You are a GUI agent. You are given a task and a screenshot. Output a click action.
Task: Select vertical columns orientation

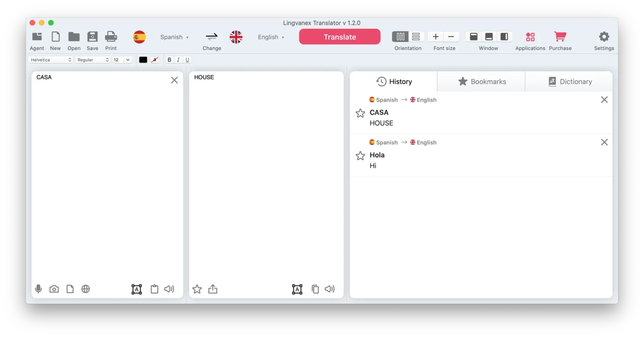click(x=400, y=37)
